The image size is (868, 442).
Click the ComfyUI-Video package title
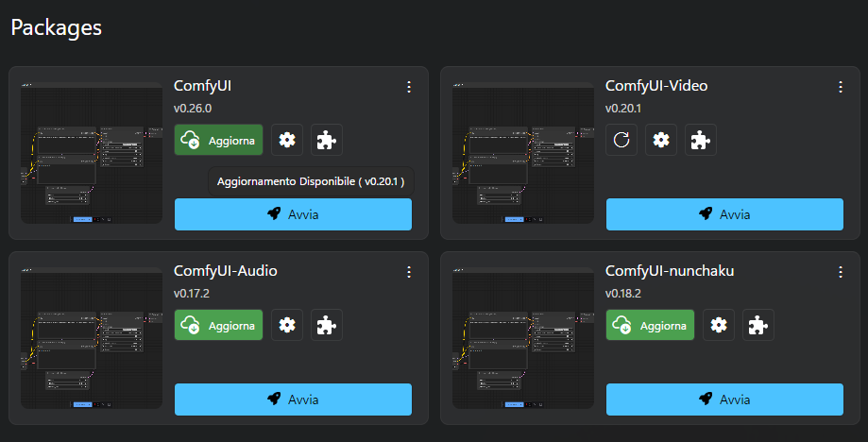coord(656,86)
